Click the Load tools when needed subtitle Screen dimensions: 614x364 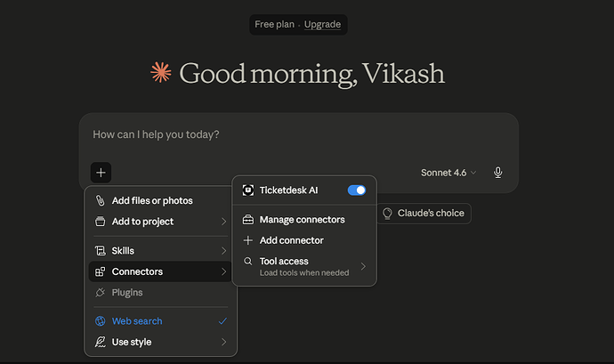tap(304, 272)
